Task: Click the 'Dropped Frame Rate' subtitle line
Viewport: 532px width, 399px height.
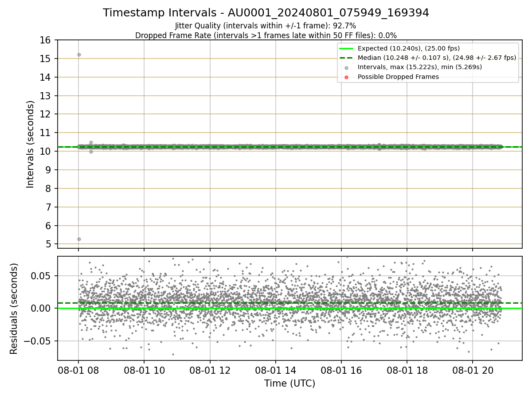Action: click(x=266, y=35)
